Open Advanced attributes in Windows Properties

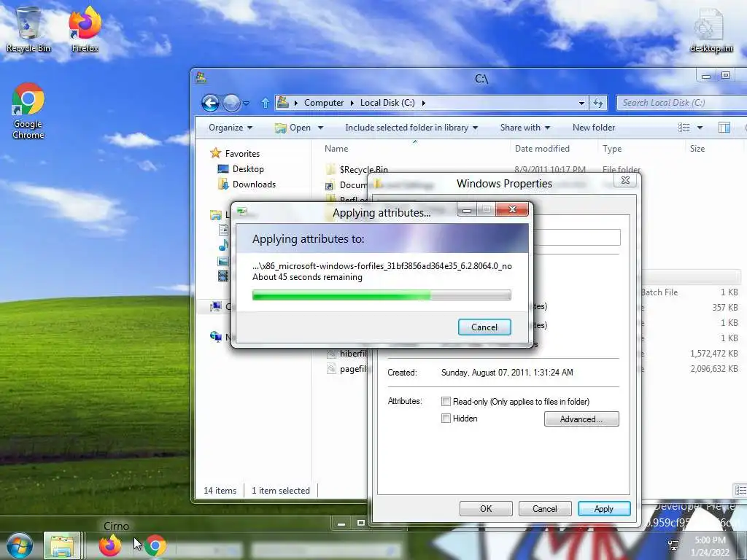tap(581, 419)
